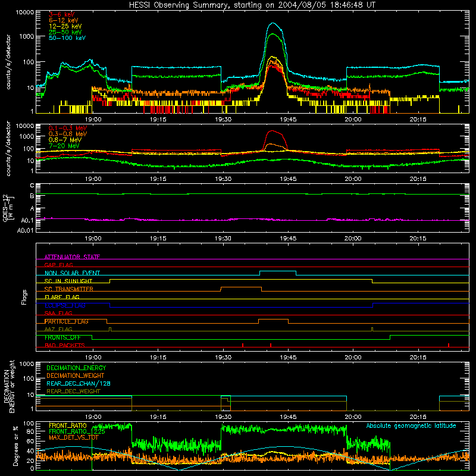Click the A0.1 tick label on GOES panel

(x=27, y=220)
